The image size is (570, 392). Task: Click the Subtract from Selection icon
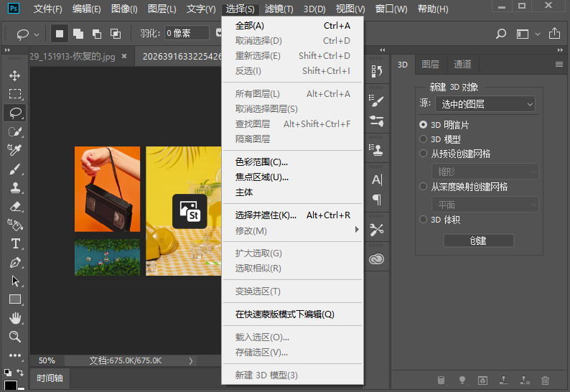click(97, 34)
